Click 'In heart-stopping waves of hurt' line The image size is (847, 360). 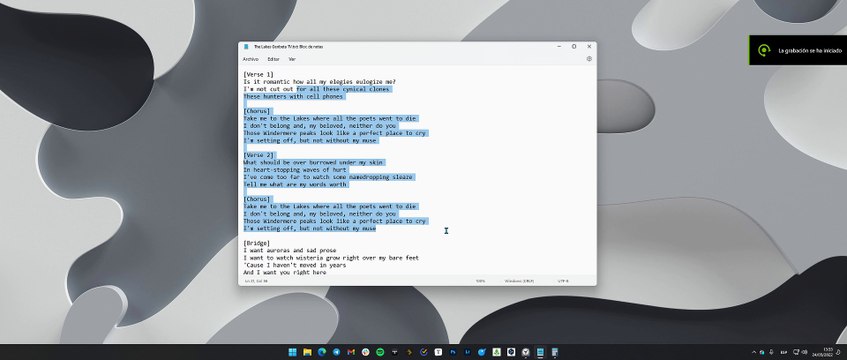pos(294,170)
